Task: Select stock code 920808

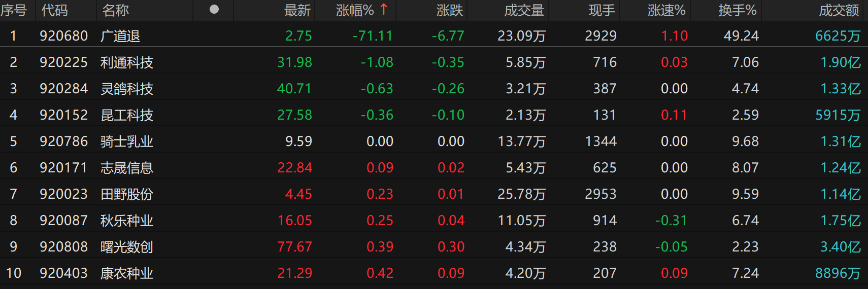Action: (64, 247)
